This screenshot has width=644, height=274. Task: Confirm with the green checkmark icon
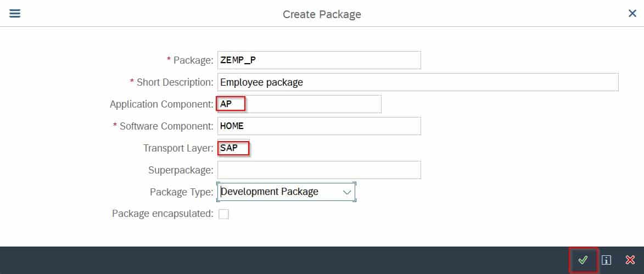pos(583,260)
